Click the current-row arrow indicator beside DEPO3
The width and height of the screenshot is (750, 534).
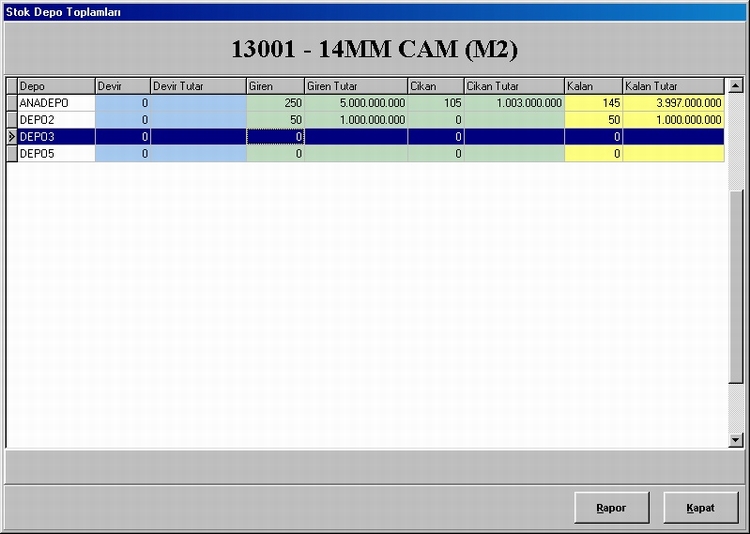click(11, 136)
